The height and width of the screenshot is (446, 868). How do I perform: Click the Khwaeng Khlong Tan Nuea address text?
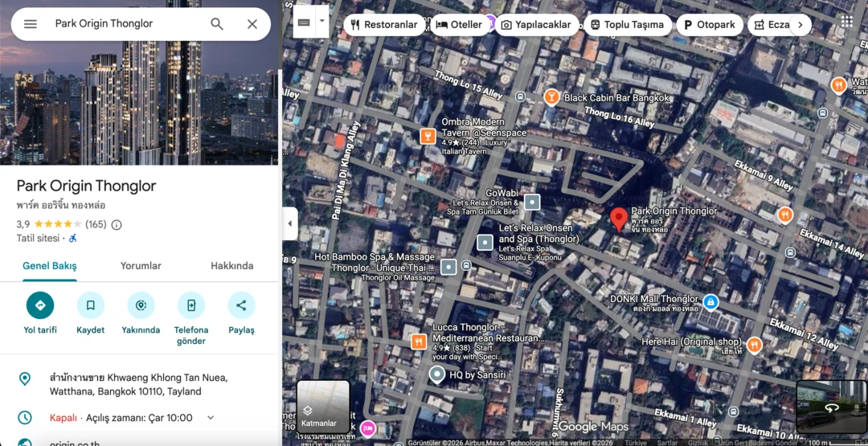point(138,385)
